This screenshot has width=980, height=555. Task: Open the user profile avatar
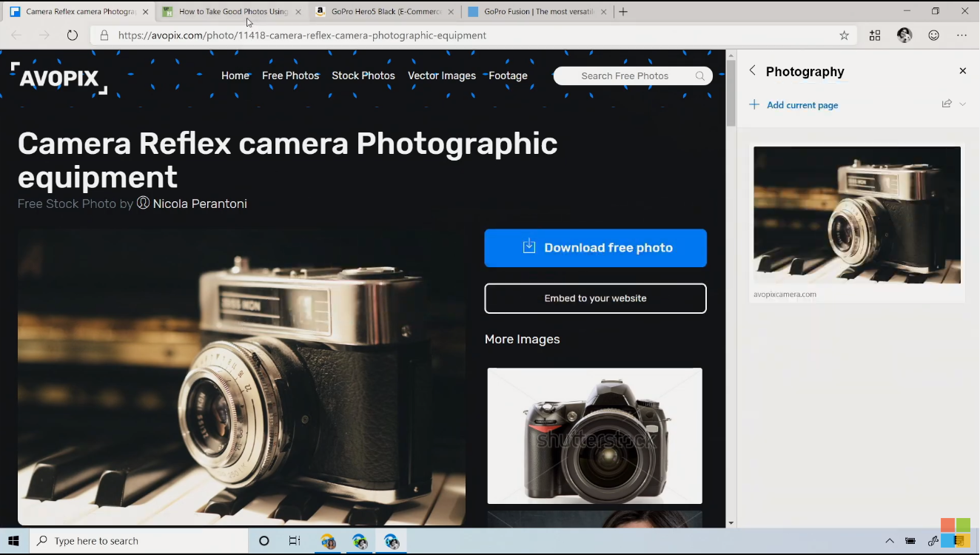tap(904, 36)
